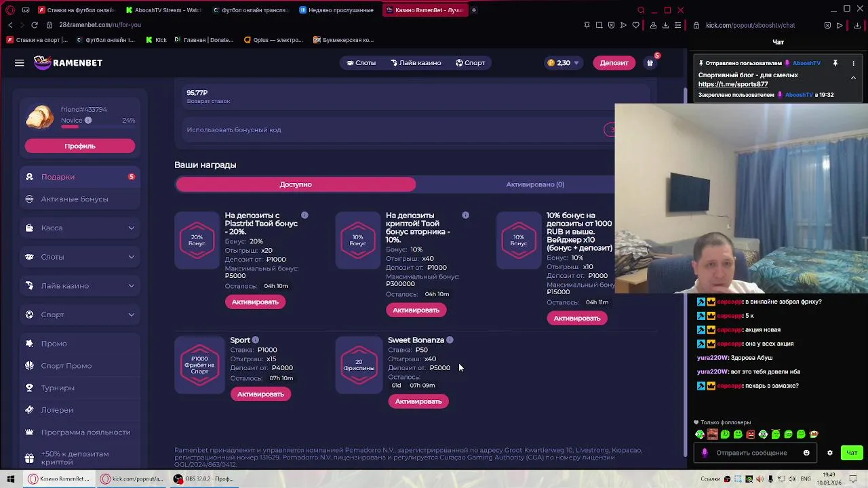Click the 284ramenbet.com address bar

coord(100,25)
